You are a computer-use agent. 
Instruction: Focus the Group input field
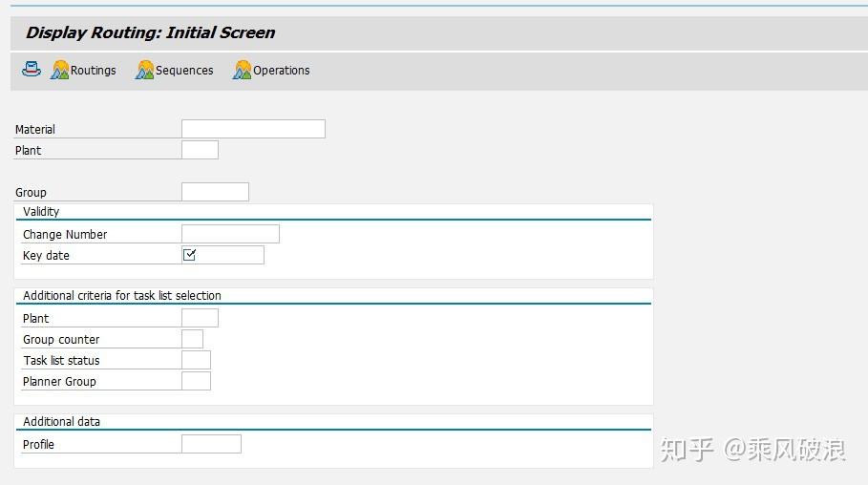[215, 192]
